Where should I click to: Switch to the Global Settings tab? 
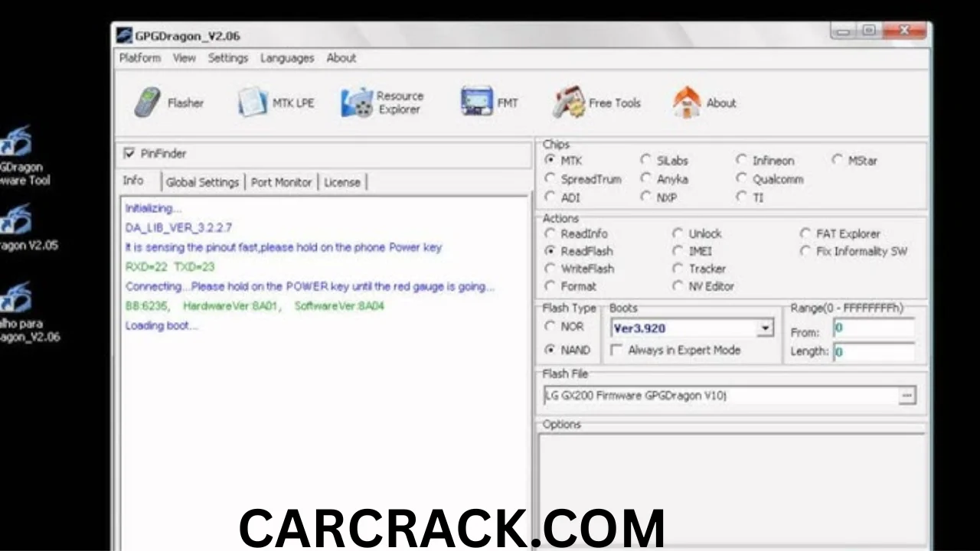click(x=203, y=182)
